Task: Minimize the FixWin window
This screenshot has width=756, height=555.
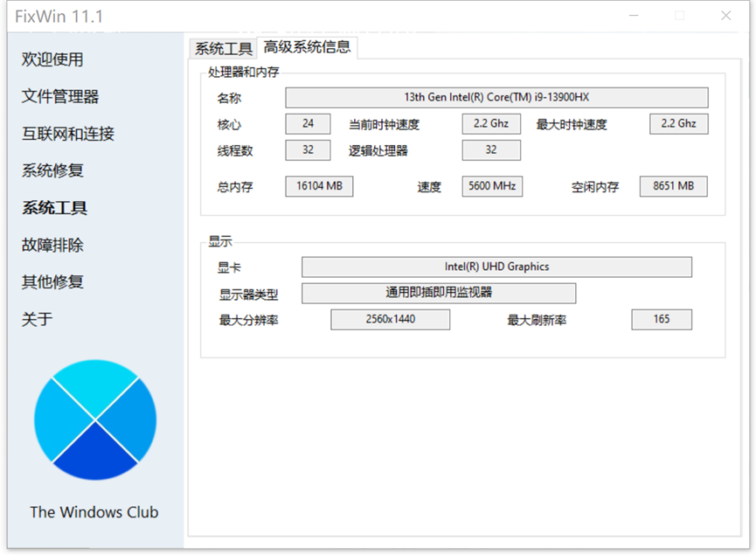Action: pos(634,16)
